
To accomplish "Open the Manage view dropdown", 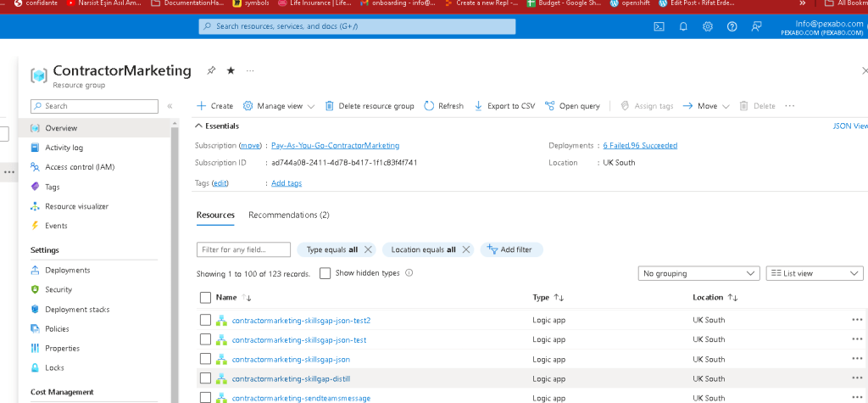I will [x=278, y=106].
